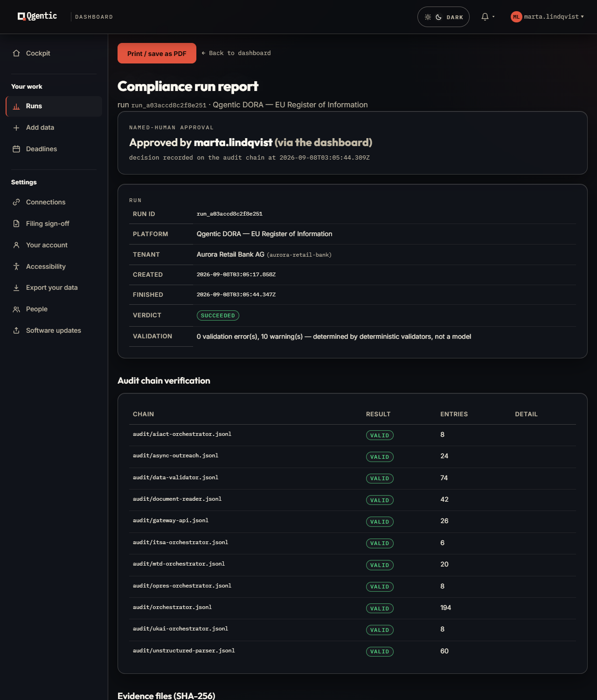This screenshot has width=597, height=700.
Task: Open Cockpit via its home icon
Action: (x=16, y=53)
